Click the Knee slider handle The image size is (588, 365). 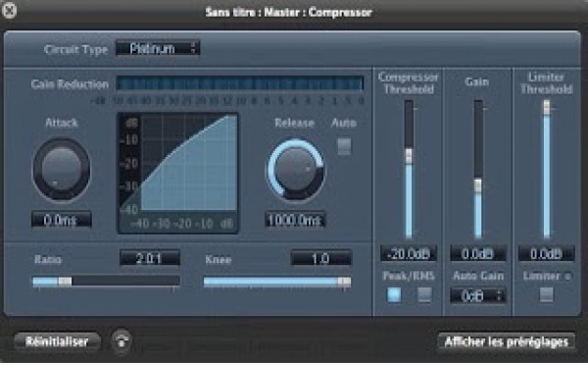coord(344,282)
